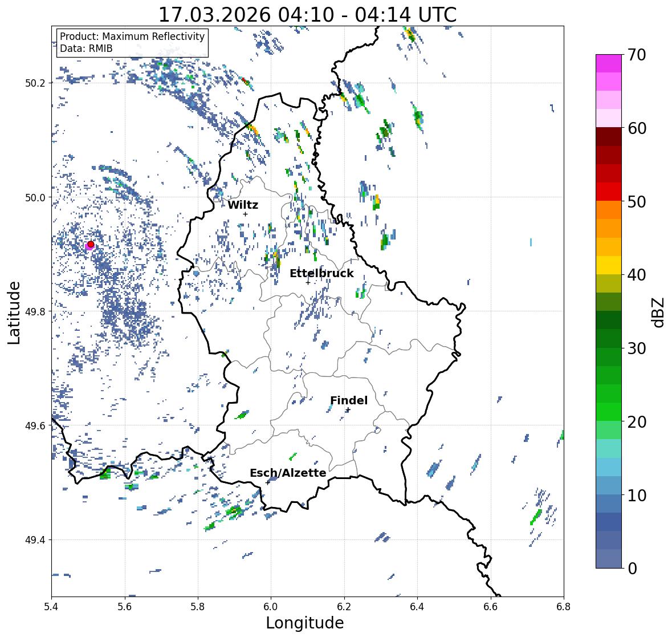This screenshot has width=672, height=637.
Task: Click the latitude tick 49.4
Action: [35, 539]
